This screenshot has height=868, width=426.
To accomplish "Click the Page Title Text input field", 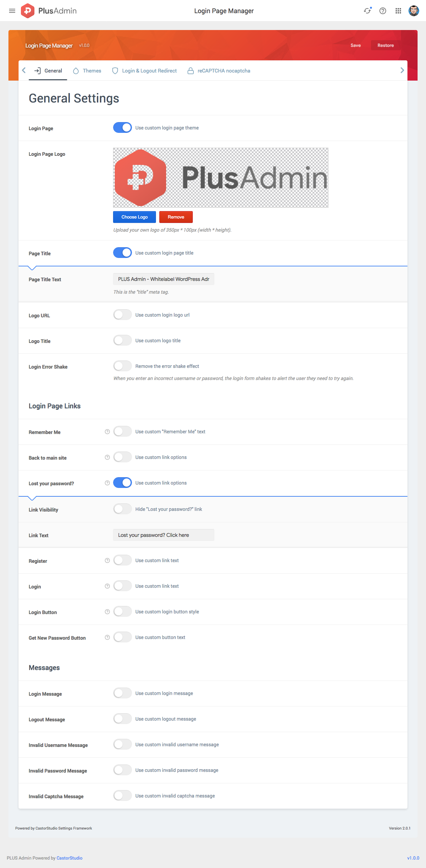I will pyautogui.click(x=164, y=279).
